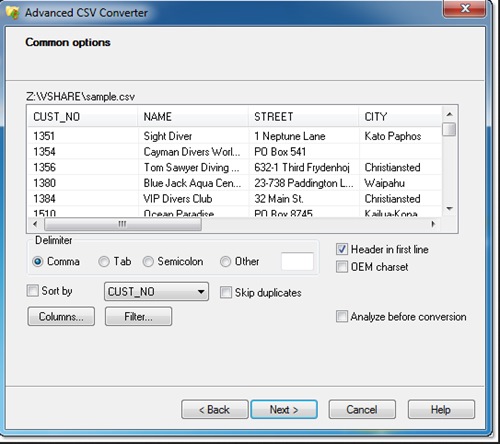This screenshot has height=444, width=500.
Task: Click the STREET column header
Action: 304,117
